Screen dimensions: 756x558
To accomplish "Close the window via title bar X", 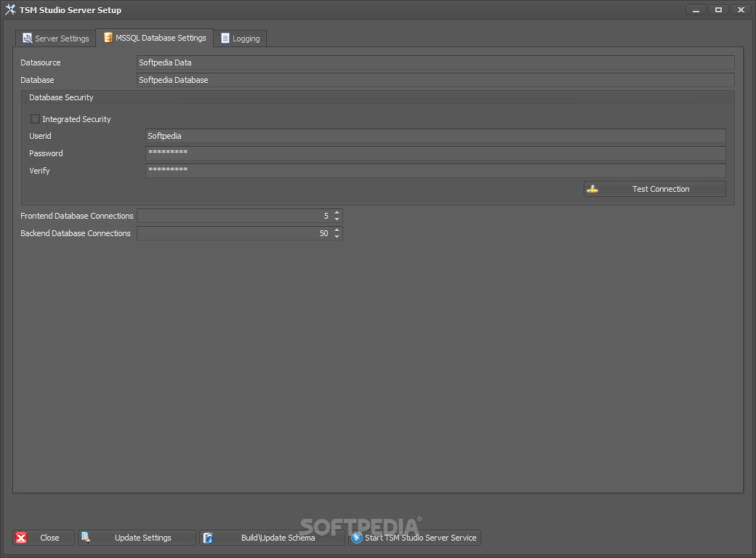I will (x=741, y=10).
